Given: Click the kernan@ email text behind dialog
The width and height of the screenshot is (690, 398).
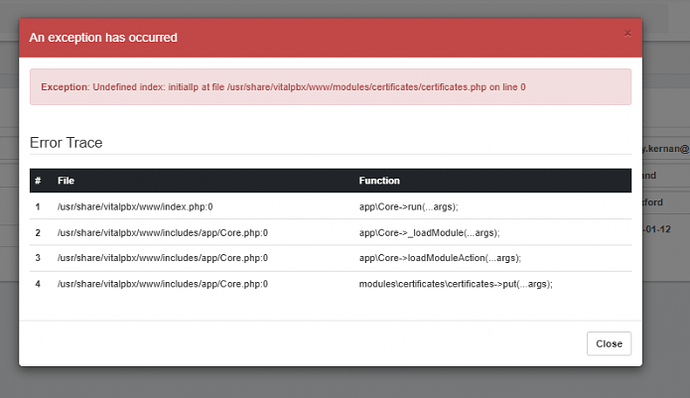Looking at the screenshot, I should tap(666, 149).
